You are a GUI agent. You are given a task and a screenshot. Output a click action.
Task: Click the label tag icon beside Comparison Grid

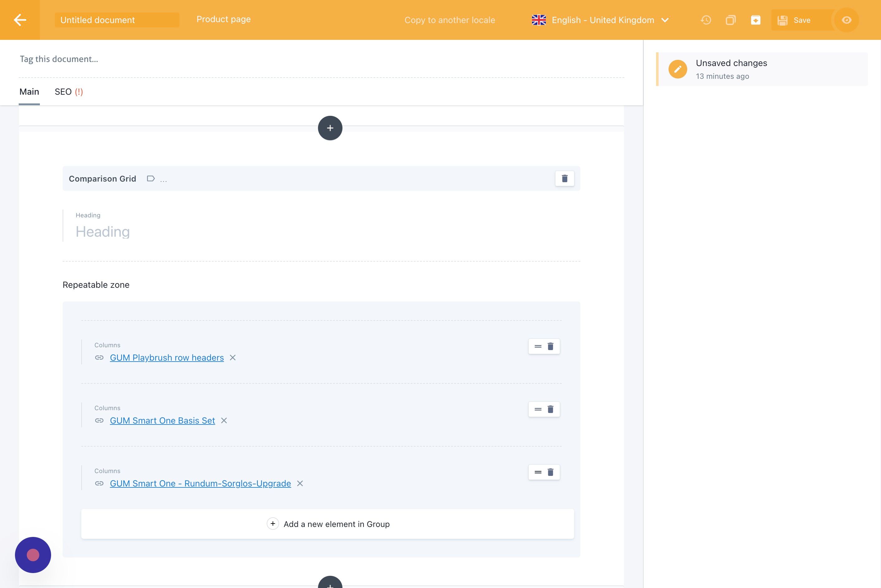coord(151,178)
